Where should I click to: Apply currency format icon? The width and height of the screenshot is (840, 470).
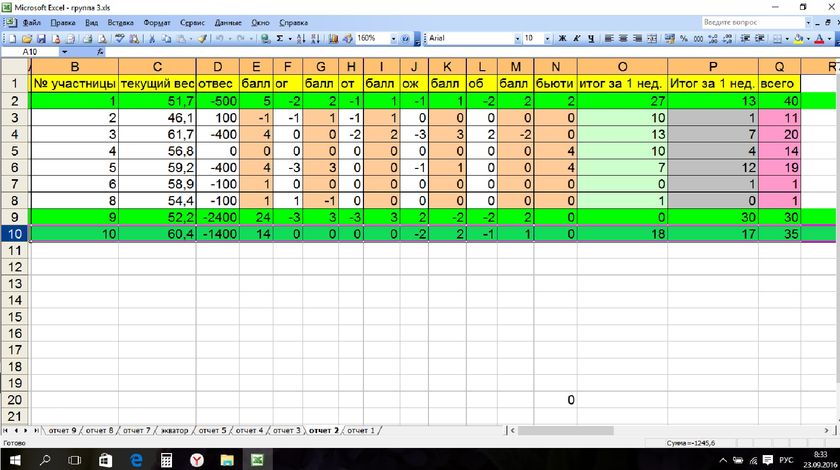(670, 39)
